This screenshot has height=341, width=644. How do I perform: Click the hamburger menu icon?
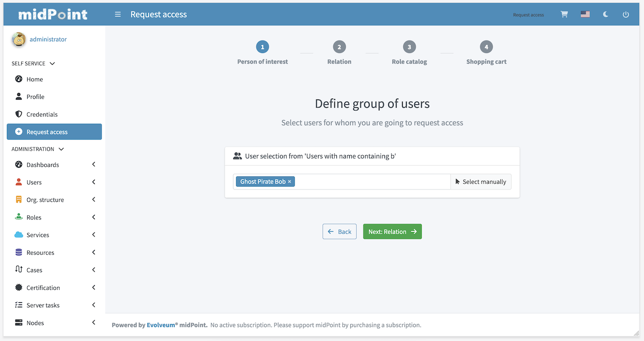point(117,14)
